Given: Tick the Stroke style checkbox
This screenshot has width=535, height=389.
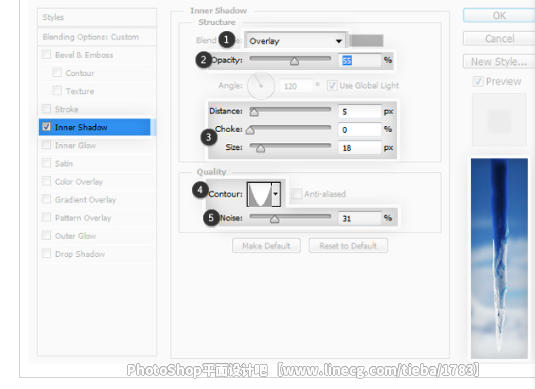Looking at the screenshot, I should click(x=46, y=109).
